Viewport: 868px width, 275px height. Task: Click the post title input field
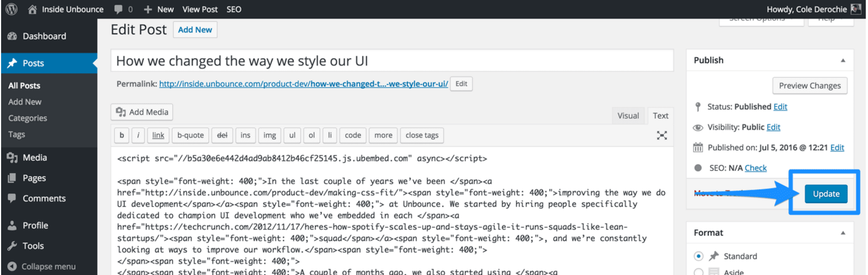[x=392, y=60]
